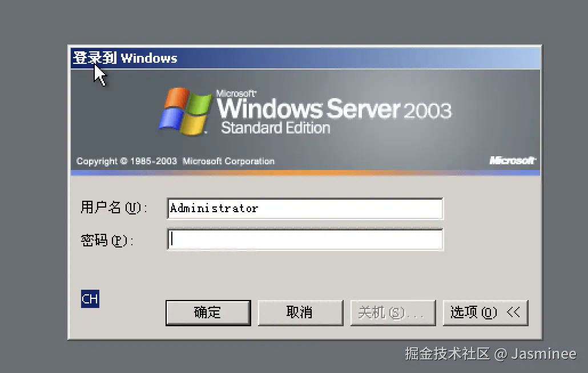Cancel login with the 取消 button

click(300, 313)
